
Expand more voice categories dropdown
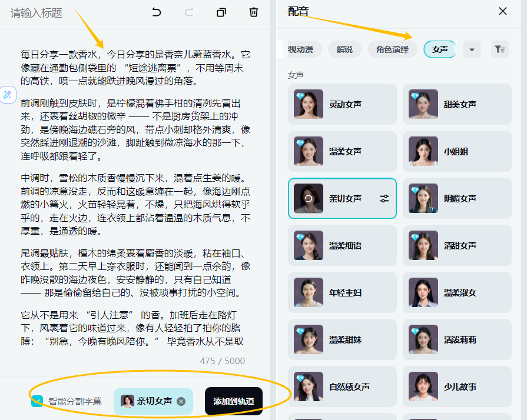(472, 49)
